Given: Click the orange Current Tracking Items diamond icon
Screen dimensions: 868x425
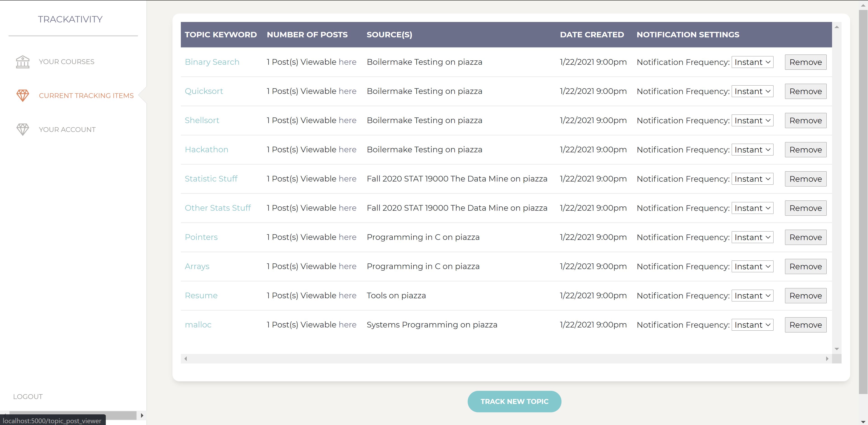Looking at the screenshot, I should 23,96.
